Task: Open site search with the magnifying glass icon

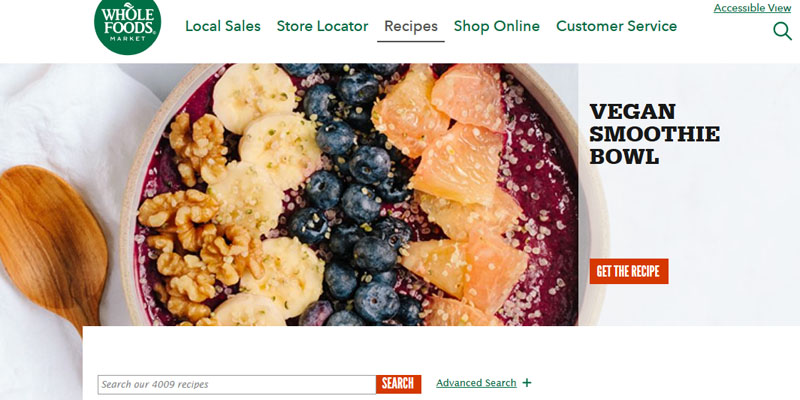Action: pos(782,31)
